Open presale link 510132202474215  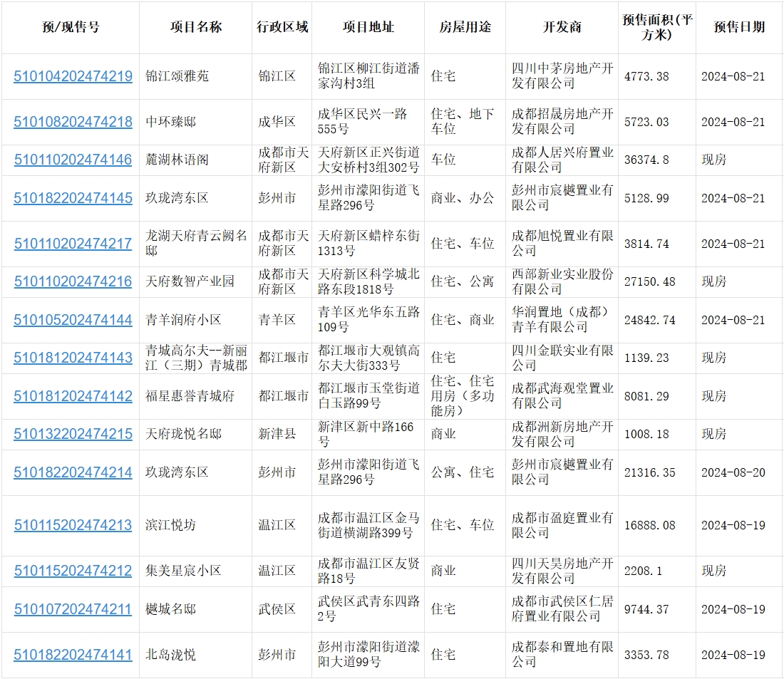[x=73, y=435]
